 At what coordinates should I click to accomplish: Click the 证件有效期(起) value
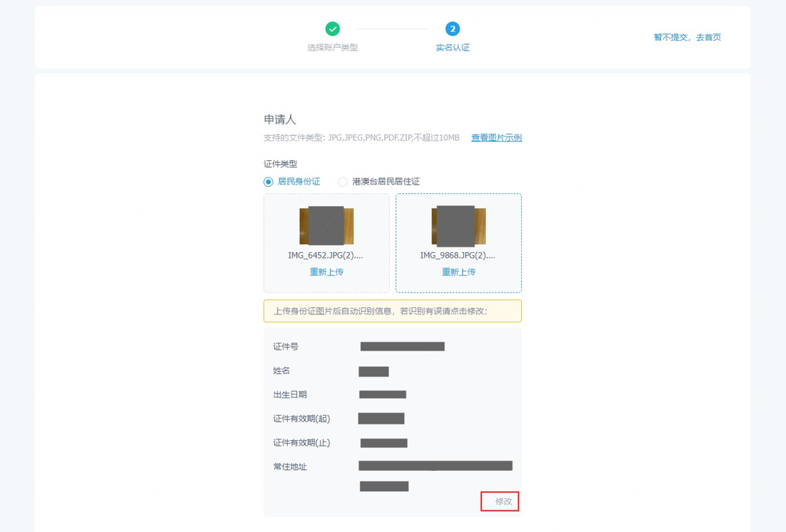click(381, 419)
